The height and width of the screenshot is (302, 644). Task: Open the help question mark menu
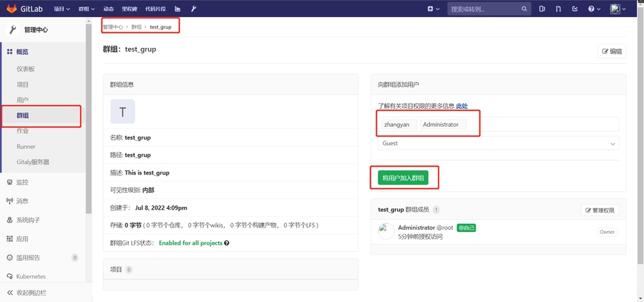tap(594, 9)
